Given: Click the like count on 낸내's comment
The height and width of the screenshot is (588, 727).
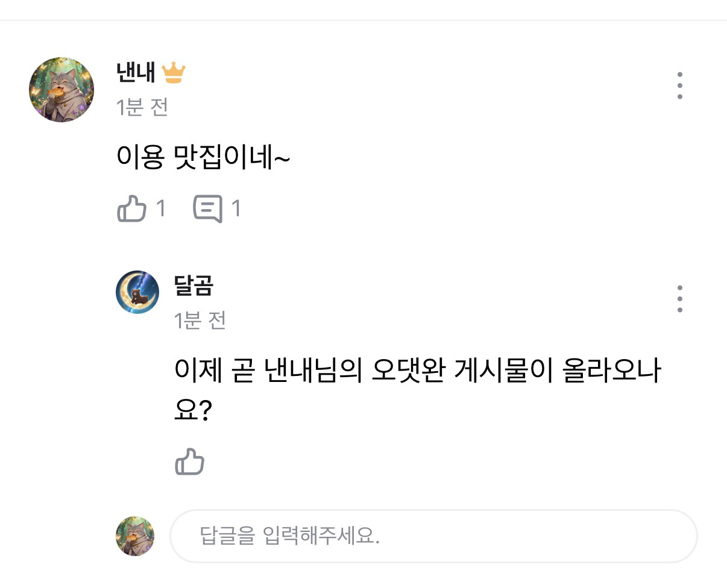Looking at the screenshot, I should coord(160,208).
